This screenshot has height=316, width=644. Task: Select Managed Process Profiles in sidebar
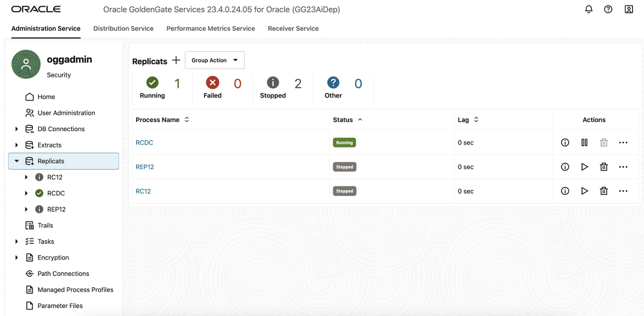[75, 290]
